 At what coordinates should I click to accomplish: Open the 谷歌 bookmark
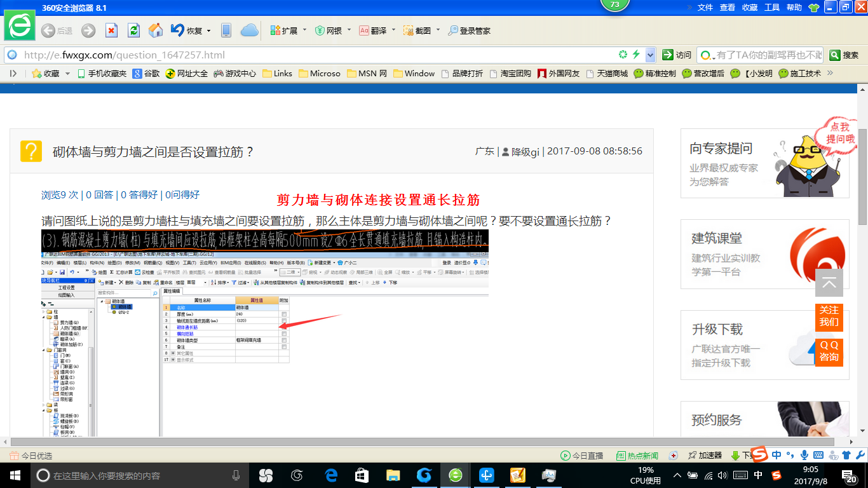click(x=146, y=74)
